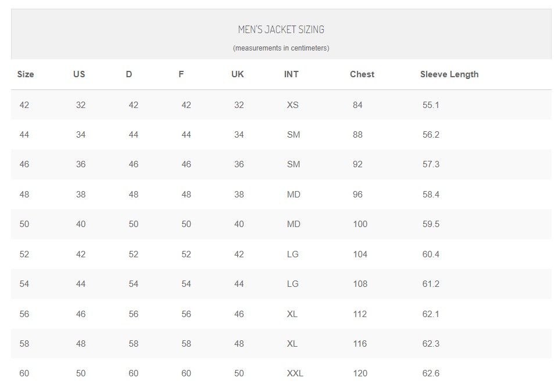
Task: Select the XS international size cell
Action: (x=292, y=105)
